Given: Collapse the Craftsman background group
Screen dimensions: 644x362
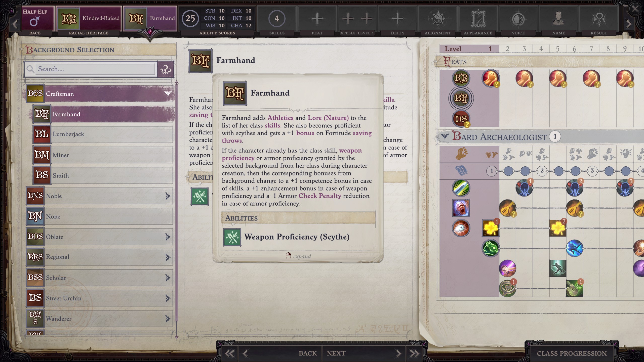Looking at the screenshot, I should 168,94.
